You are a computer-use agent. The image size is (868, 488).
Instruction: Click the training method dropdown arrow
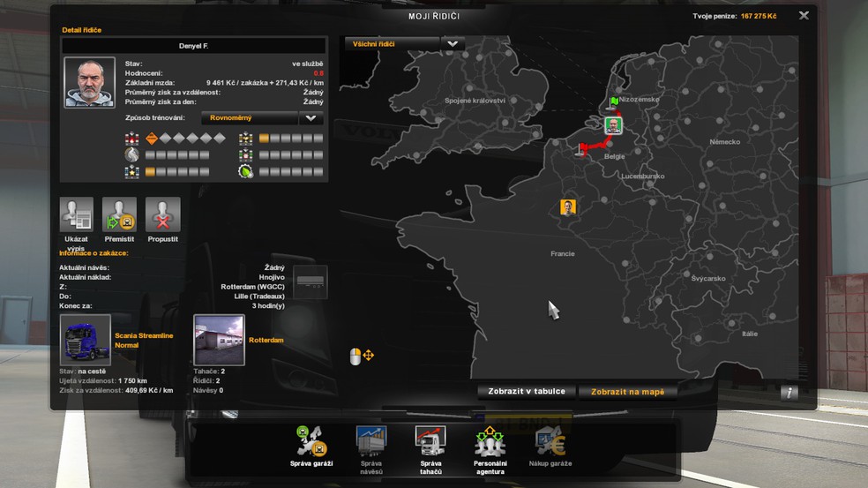tap(311, 118)
